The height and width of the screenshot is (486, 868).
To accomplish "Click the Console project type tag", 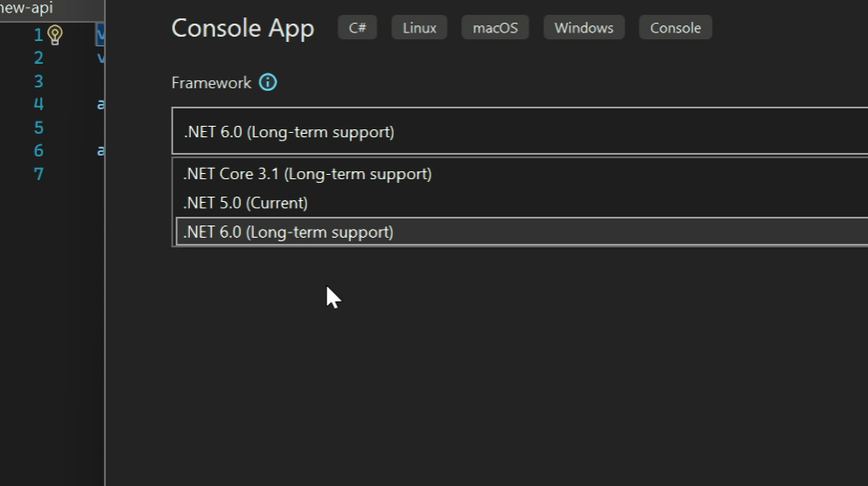I will coord(675,28).
